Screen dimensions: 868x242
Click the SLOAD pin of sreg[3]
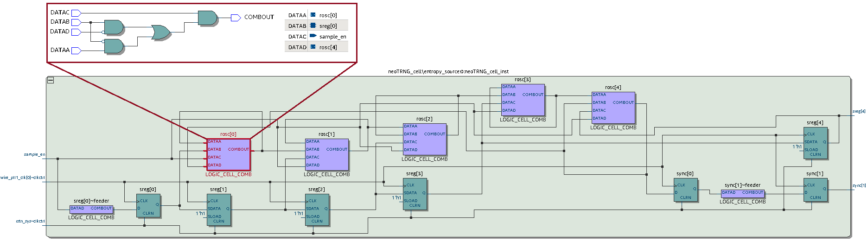[x=410, y=201]
